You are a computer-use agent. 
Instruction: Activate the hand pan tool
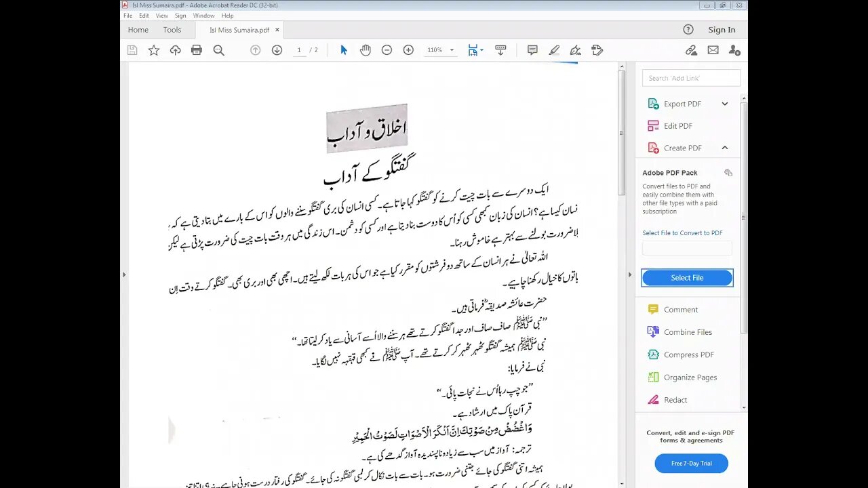point(366,50)
